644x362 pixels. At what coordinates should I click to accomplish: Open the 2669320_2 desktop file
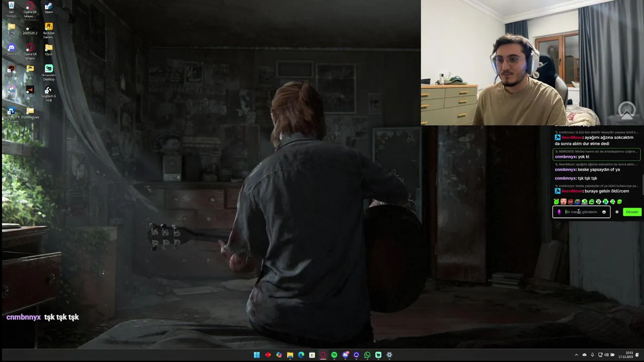pyautogui.click(x=30, y=29)
